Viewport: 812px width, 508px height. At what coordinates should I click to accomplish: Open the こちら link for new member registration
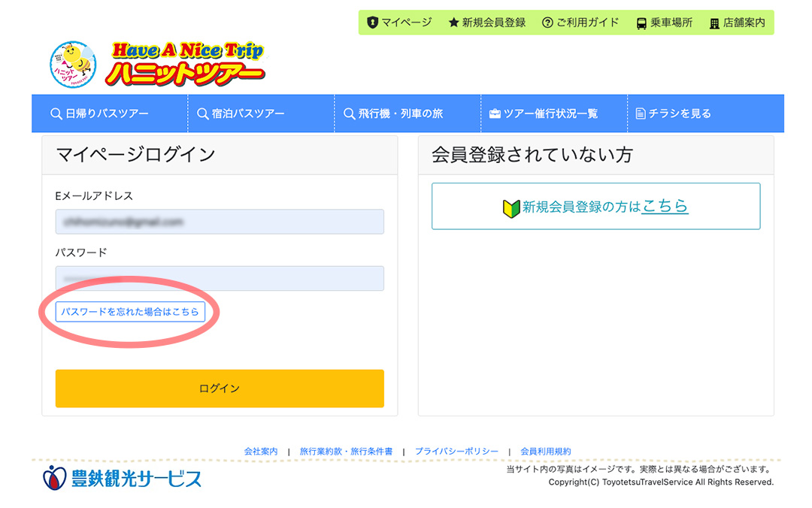pyautogui.click(x=665, y=206)
